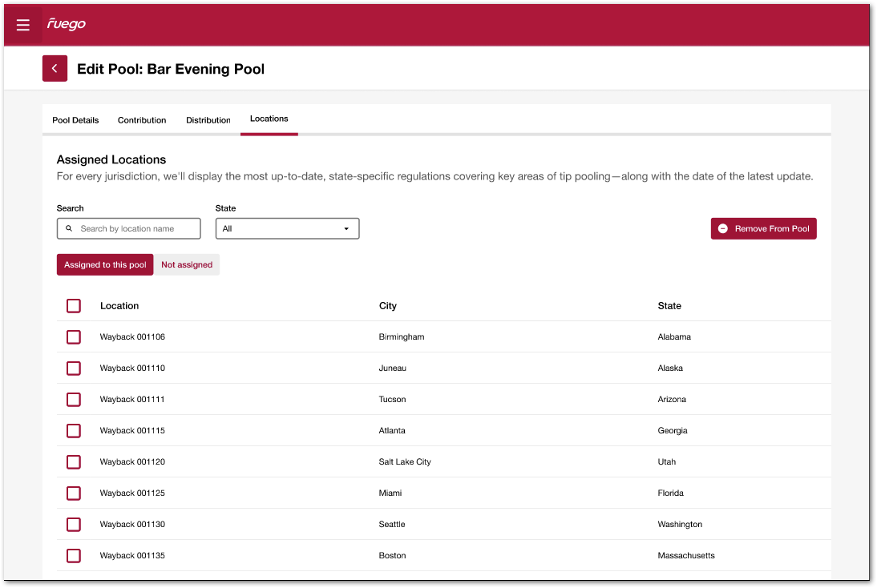Screen dimensions: 877x588
Task: Select the Locations tab
Action: point(269,119)
